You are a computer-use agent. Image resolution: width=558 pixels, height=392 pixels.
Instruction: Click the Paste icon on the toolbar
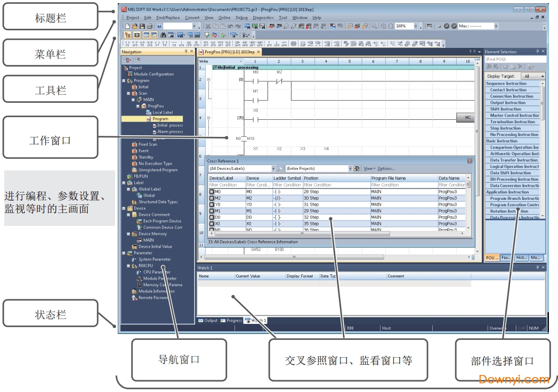(x=222, y=26)
